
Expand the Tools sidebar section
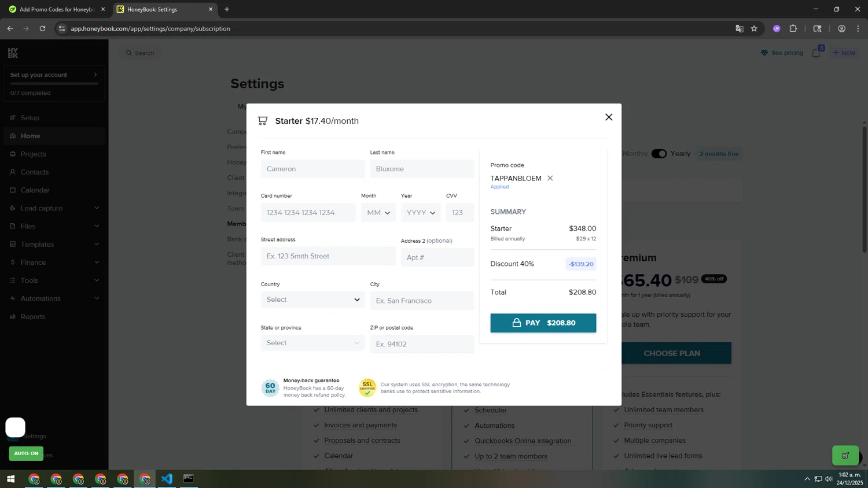(x=54, y=280)
